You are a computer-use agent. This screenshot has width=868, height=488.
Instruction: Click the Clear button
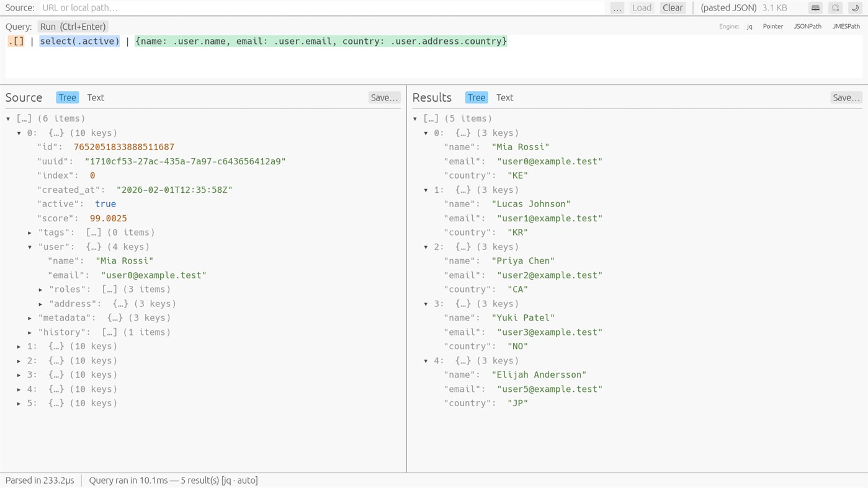(673, 8)
